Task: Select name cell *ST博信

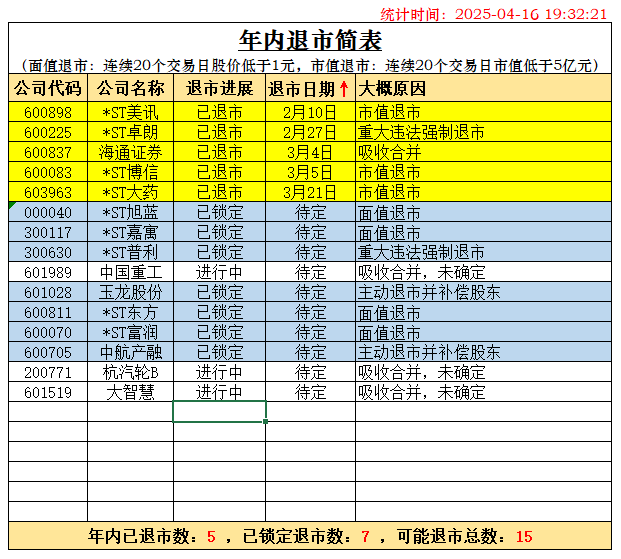Action: point(130,172)
